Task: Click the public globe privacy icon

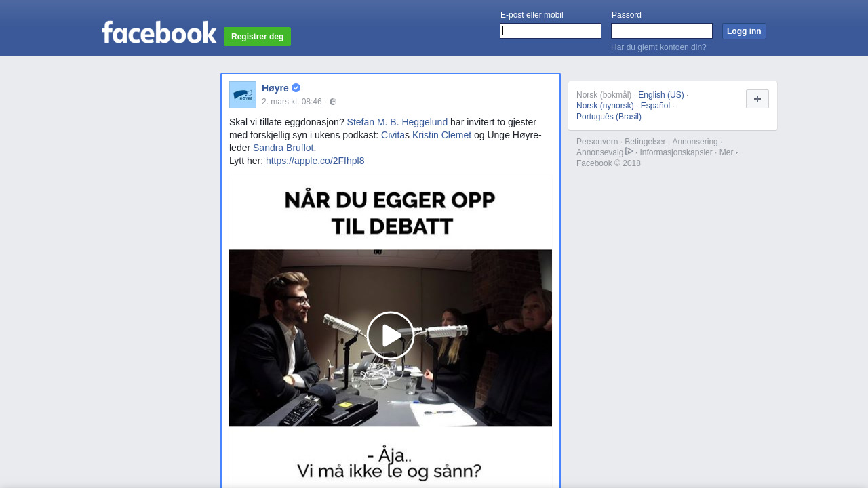Action: click(x=333, y=102)
